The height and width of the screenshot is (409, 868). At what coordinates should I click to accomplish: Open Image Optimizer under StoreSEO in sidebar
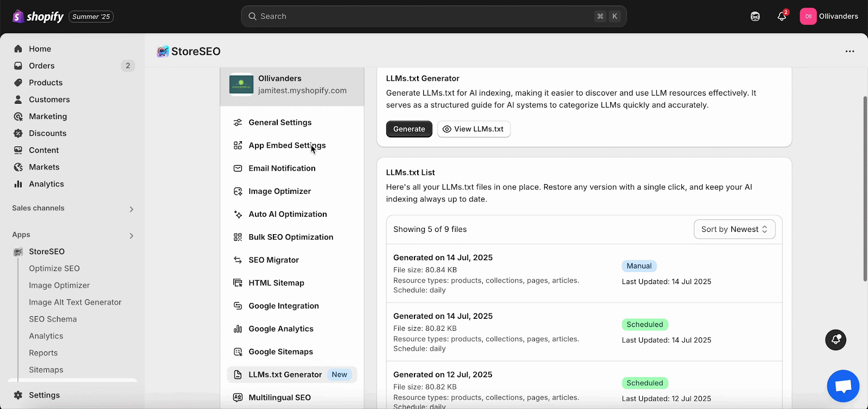click(59, 285)
